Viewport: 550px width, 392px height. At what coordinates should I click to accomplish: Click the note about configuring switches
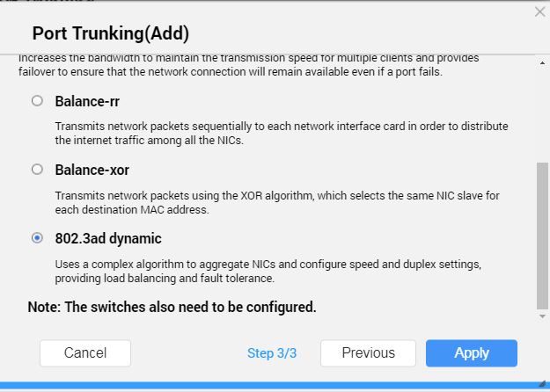tap(172, 307)
